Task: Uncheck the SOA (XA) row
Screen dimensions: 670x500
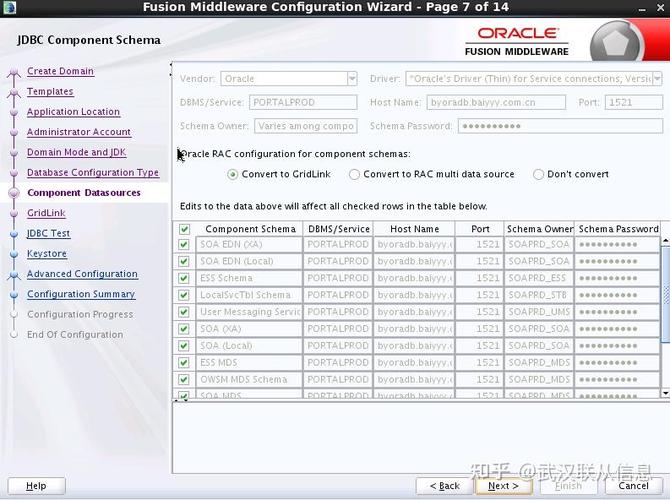Action: [184, 329]
